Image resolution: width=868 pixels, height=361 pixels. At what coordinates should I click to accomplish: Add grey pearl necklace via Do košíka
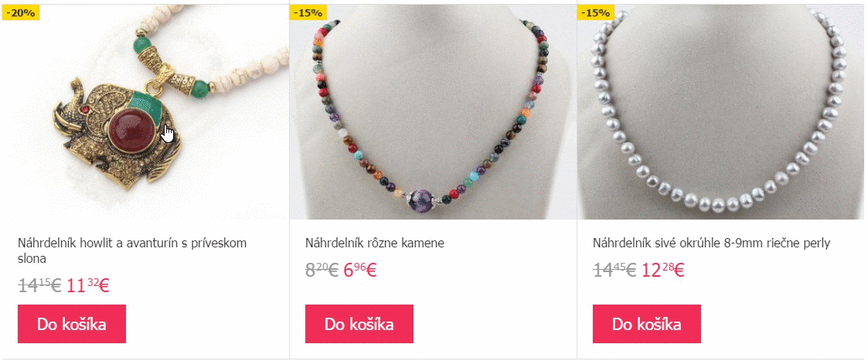(x=647, y=324)
